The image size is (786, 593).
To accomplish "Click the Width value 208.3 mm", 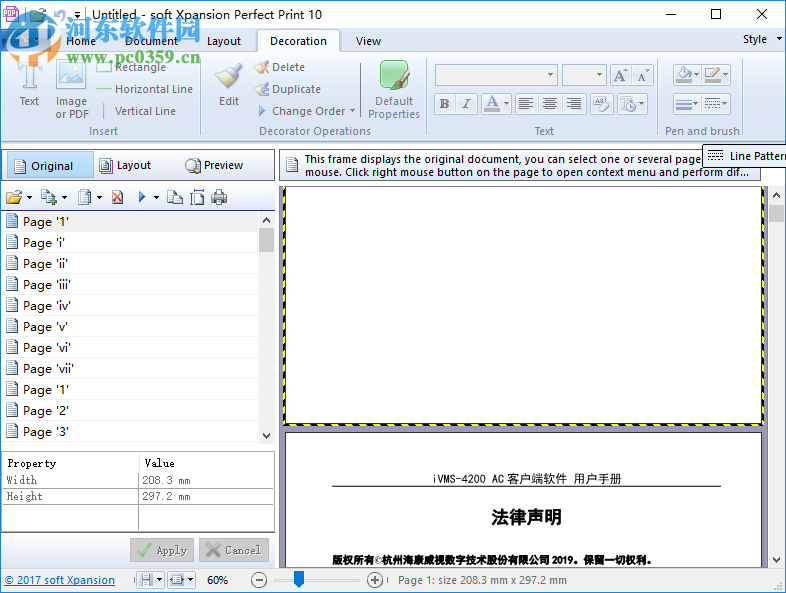I will coord(166,480).
